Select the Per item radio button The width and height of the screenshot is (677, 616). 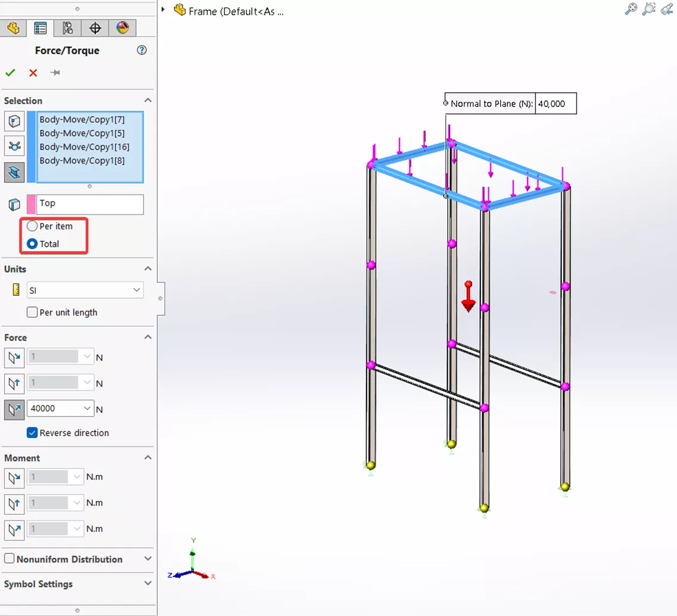coord(31,226)
